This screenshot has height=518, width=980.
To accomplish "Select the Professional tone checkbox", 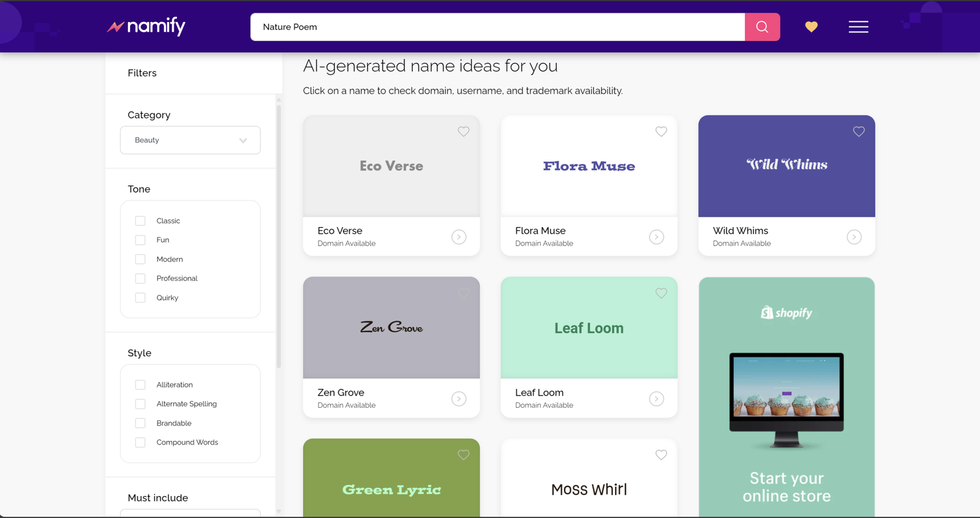I will pyautogui.click(x=140, y=279).
